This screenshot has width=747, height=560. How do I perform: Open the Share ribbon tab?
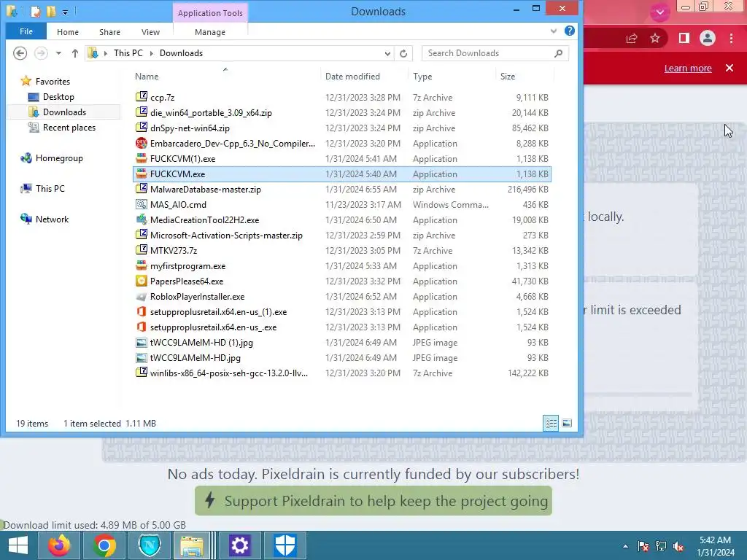point(109,32)
